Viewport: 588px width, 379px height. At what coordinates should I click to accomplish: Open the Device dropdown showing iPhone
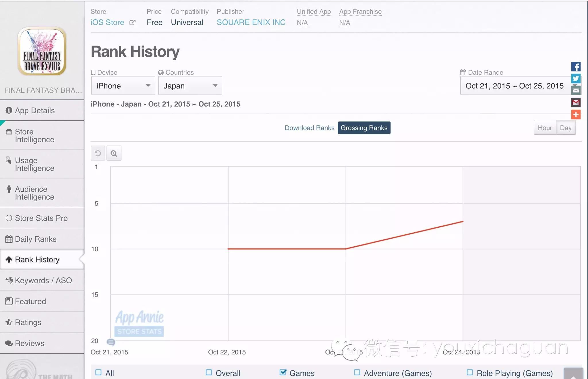click(x=123, y=86)
